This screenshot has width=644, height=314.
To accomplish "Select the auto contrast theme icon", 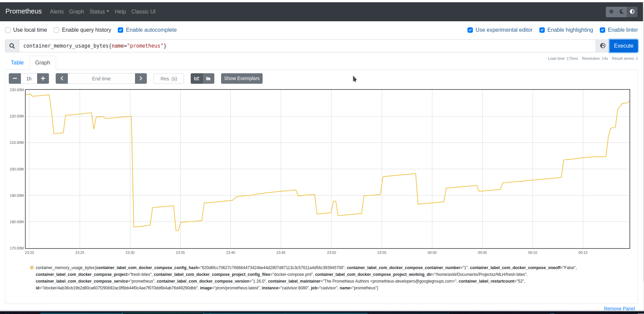I will tap(632, 11).
